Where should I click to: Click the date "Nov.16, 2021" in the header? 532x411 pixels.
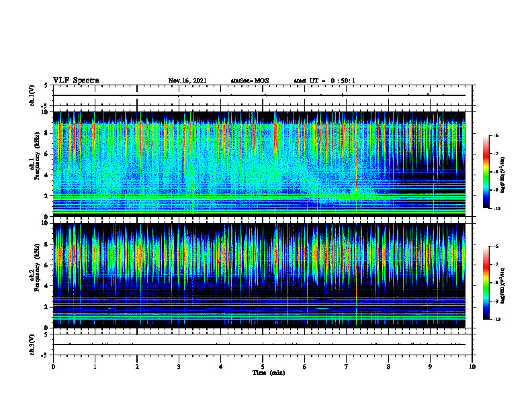pyautogui.click(x=187, y=81)
